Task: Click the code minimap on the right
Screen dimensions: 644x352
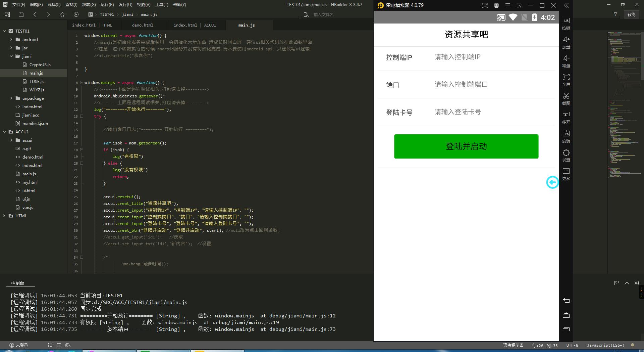Action: pos(624,104)
